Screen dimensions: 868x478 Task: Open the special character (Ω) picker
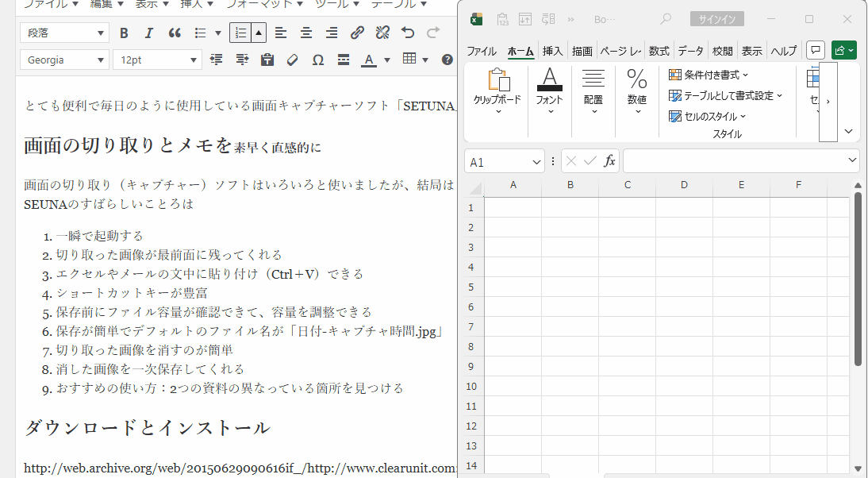click(x=318, y=60)
